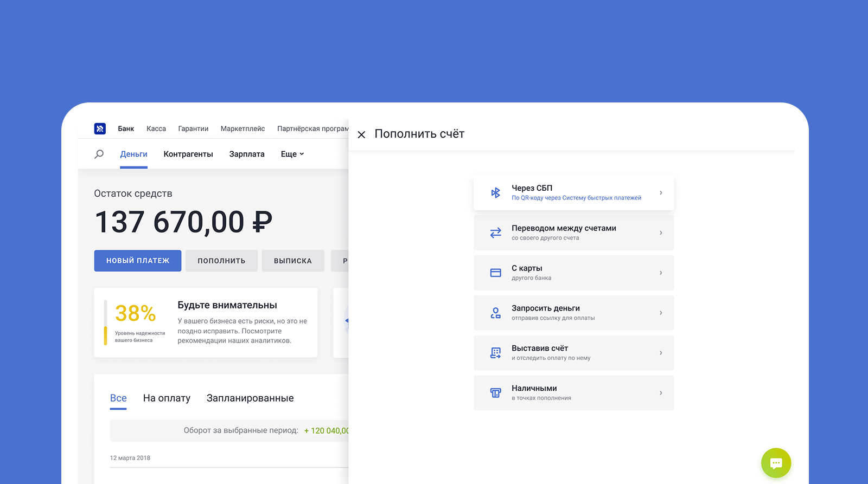
Task: Click the 38% reliability level bar
Action: point(105,322)
